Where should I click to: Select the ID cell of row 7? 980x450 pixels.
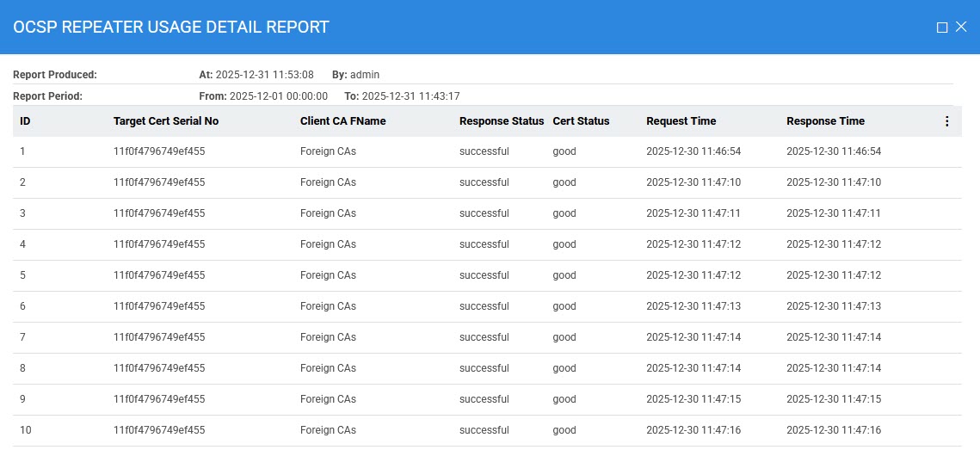[x=23, y=337]
